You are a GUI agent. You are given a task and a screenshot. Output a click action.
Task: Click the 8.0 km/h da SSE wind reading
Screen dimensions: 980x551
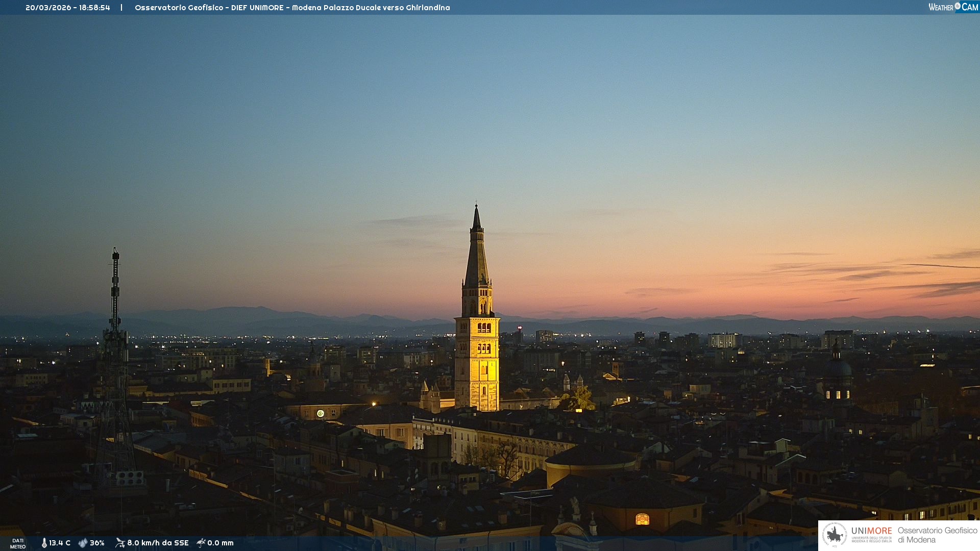click(x=158, y=543)
